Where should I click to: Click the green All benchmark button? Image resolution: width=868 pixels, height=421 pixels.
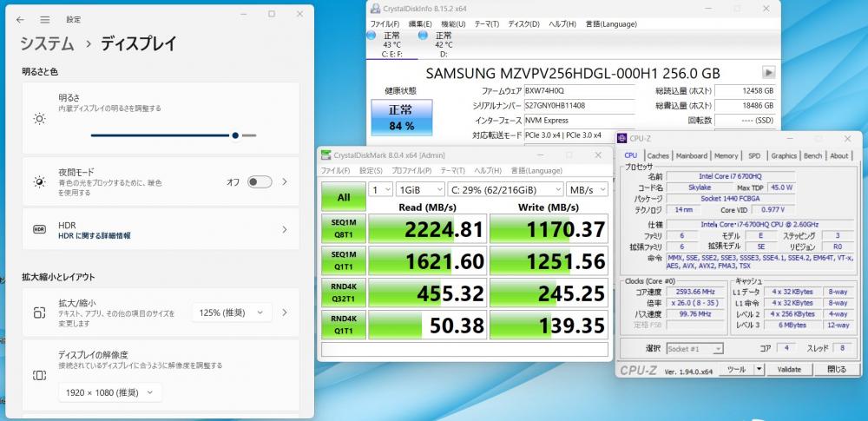point(343,197)
